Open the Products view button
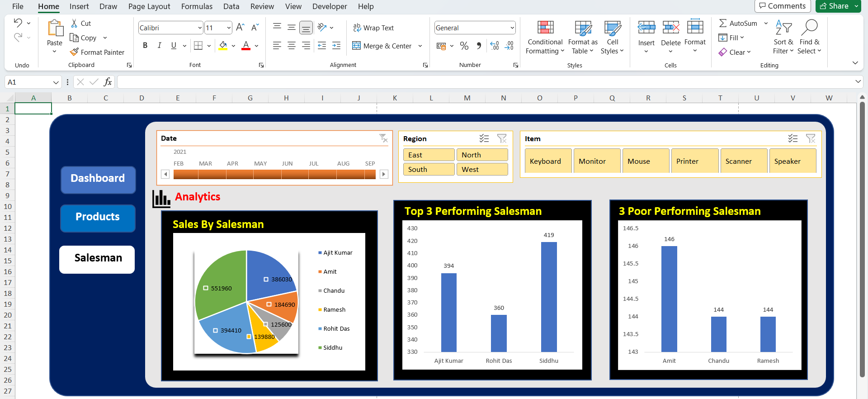Viewport: 868px width, 399px height. point(98,218)
